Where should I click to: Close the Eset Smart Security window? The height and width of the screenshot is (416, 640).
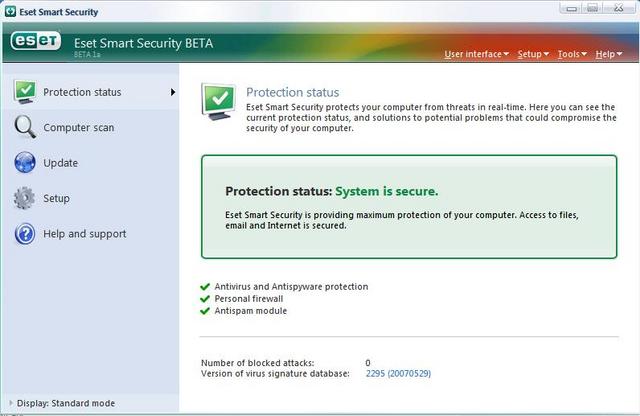pos(619,8)
